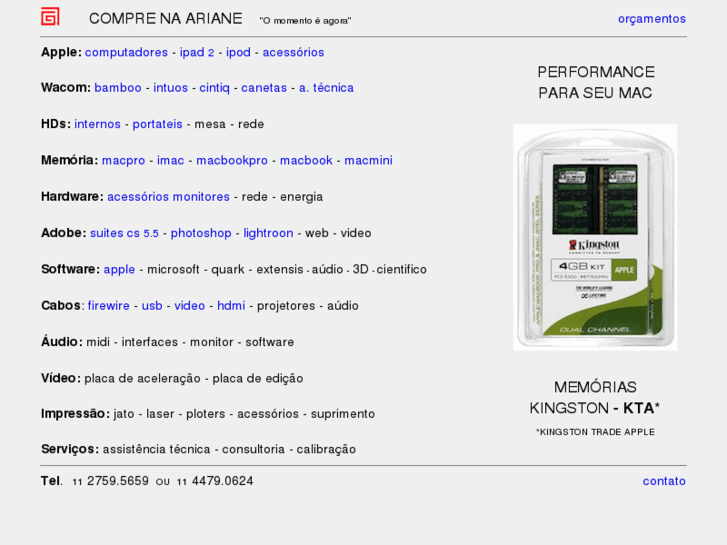Open the orçamentos link

click(x=651, y=19)
